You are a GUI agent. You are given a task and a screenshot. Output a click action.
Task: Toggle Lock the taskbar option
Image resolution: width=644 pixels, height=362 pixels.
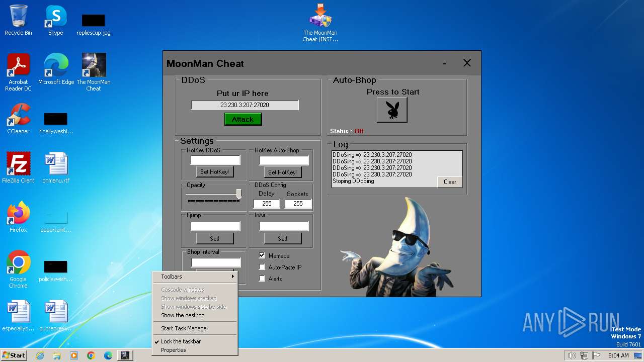[195, 341]
